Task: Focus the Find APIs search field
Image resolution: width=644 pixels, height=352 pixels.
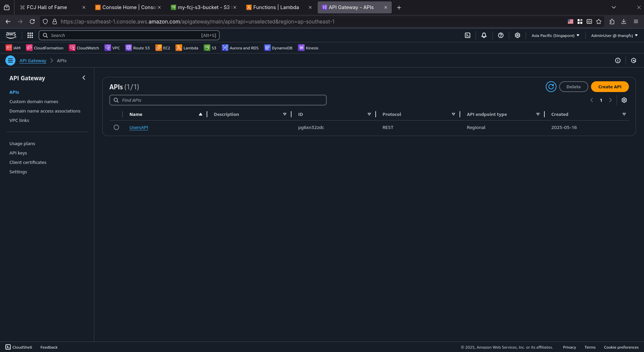Action: [x=218, y=100]
